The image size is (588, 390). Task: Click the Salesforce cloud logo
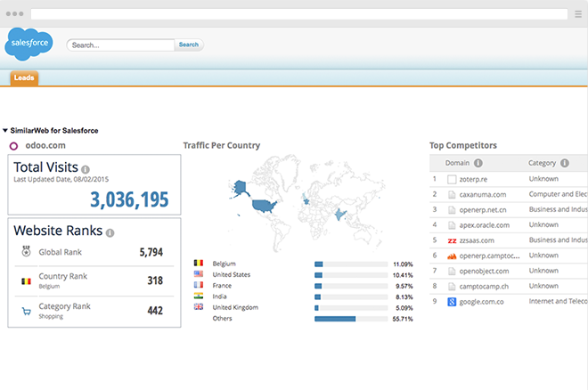(x=29, y=44)
